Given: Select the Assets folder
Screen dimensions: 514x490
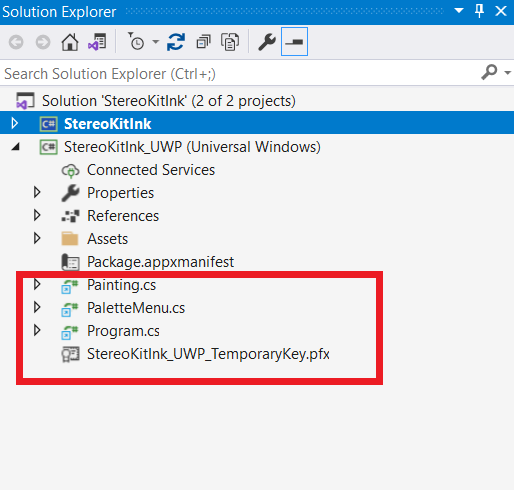Looking at the screenshot, I should [108, 239].
